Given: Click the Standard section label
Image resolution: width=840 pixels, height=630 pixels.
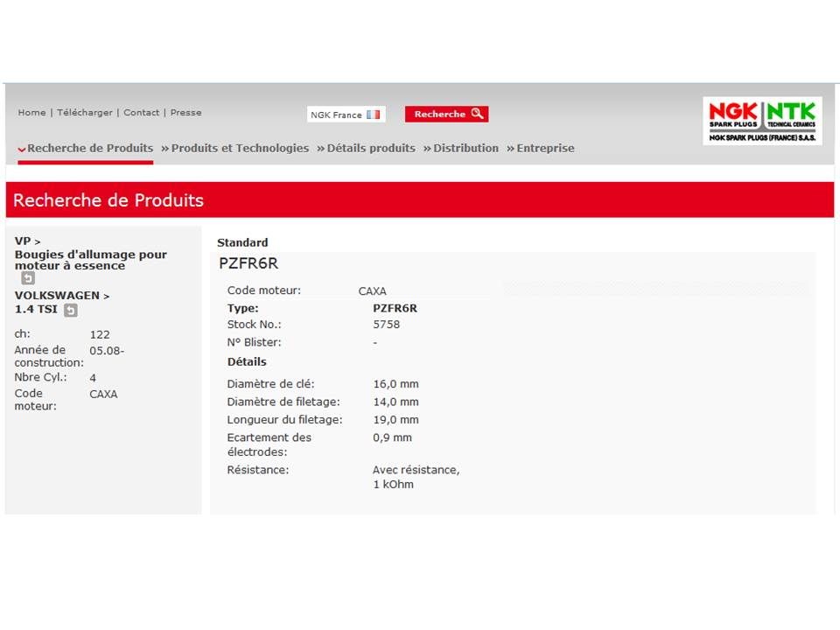Looking at the screenshot, I should 242,242.
